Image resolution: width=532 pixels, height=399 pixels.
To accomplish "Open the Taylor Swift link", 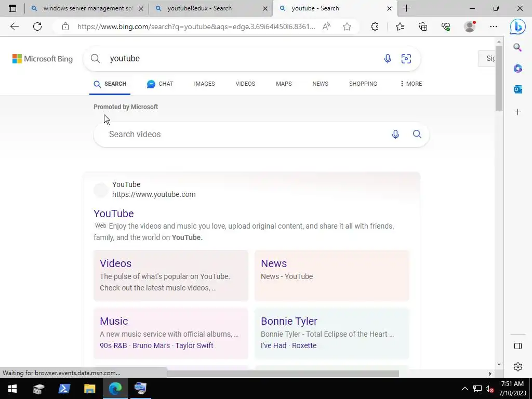I will tap(194, 345).
